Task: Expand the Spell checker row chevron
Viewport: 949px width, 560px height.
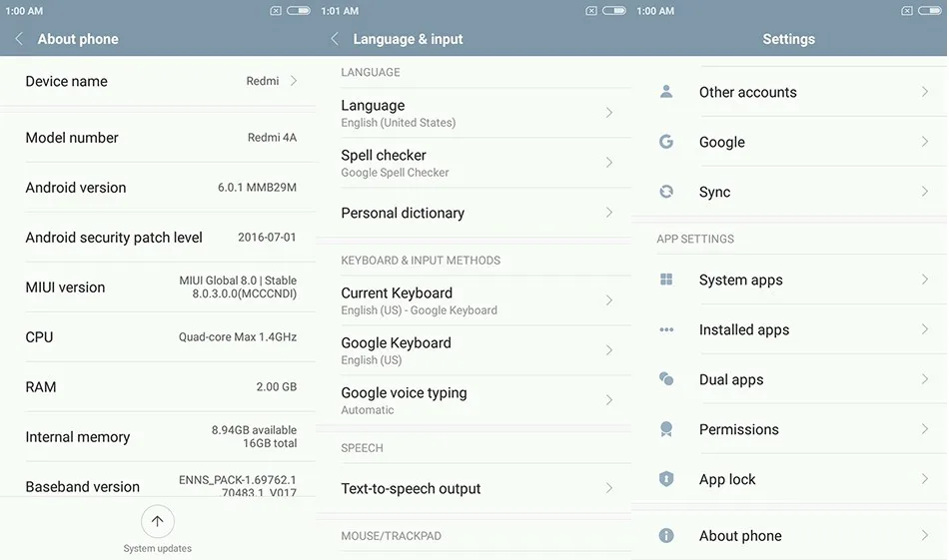Action: (x=609, y=163)
